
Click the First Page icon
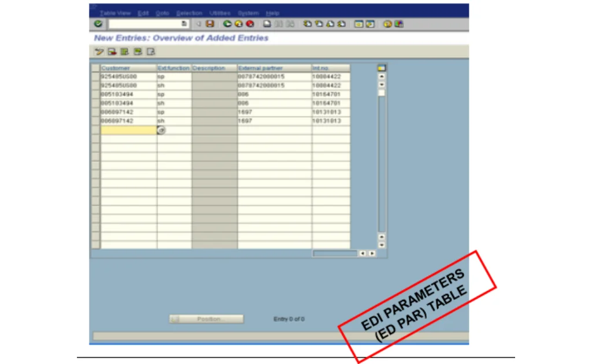click(x=308, y=24)
